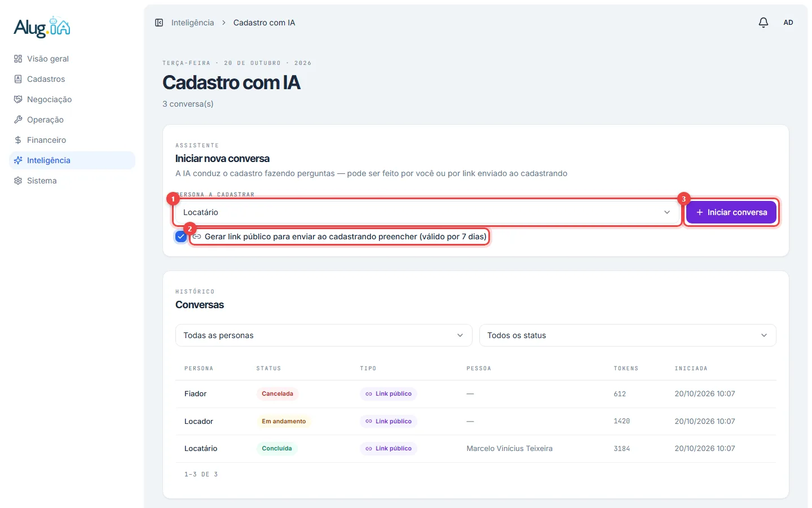The image size is (812, 508).
Task: Click the Cadastro com IA breadcrumb
Action: tap(264, 23)
